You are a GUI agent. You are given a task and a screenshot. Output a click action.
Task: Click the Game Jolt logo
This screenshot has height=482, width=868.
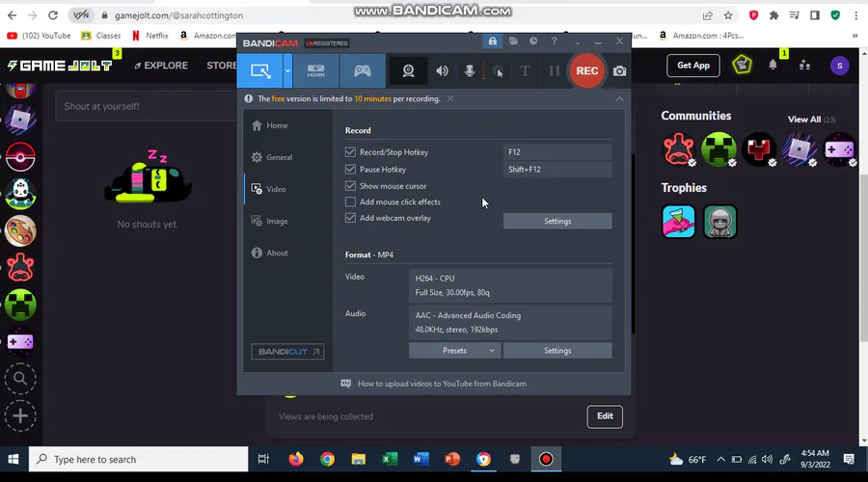tap(60, 66)
